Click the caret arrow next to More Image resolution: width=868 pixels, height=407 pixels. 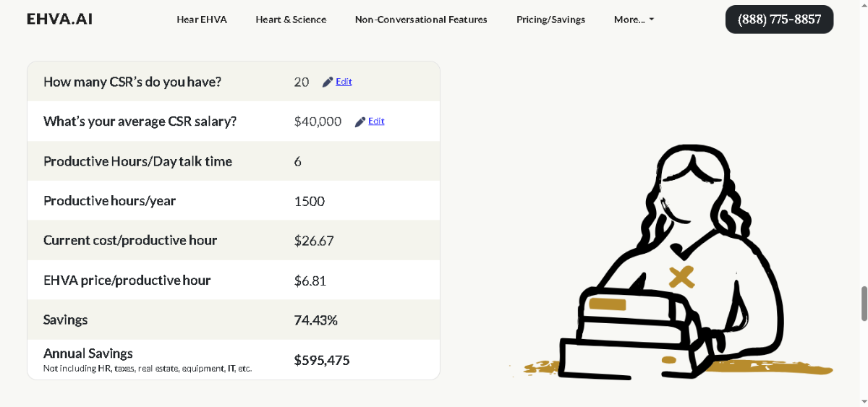pos(651,20)
